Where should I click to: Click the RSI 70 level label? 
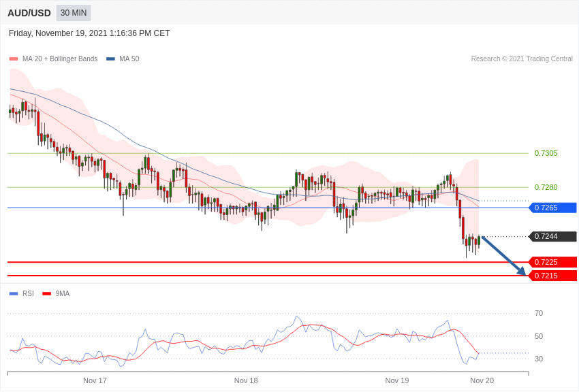tap(539, 314)
